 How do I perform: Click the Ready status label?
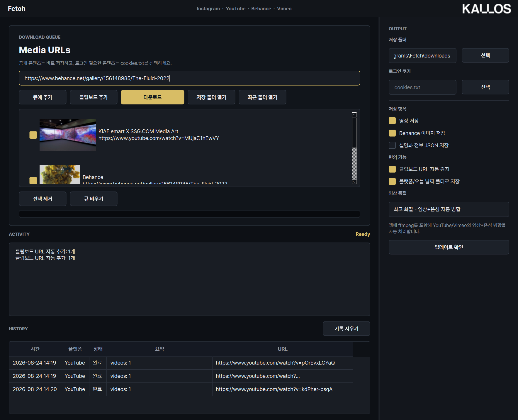click(x=363, y=234)
